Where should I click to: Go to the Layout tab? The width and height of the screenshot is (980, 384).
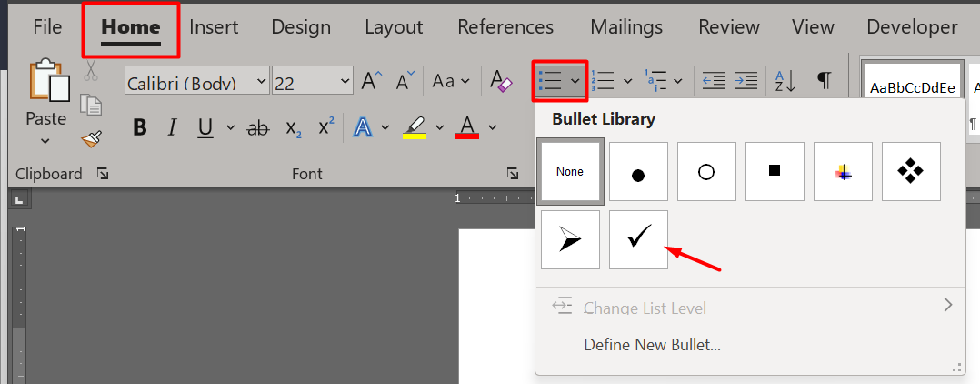pyautogui.click(x=394, y=27)
